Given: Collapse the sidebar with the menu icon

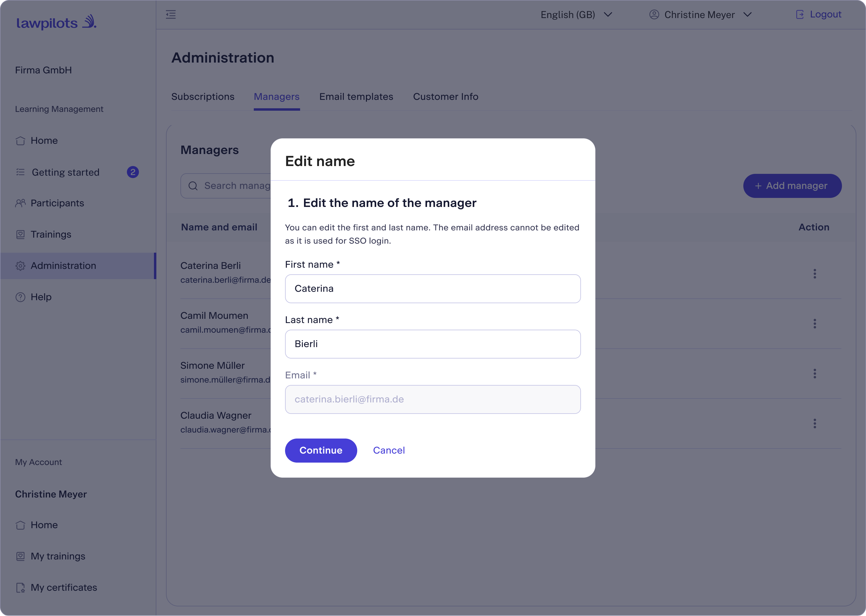Looking at the screenshot, I should click(170, 15).
